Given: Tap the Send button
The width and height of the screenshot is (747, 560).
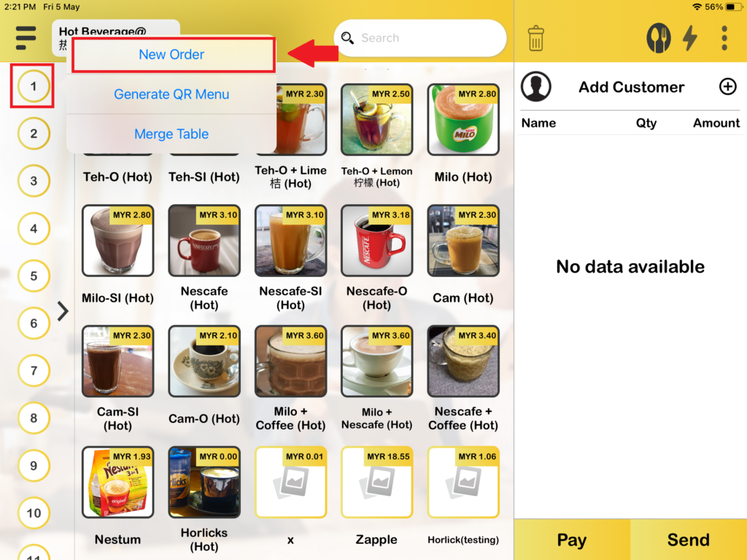Looking at the screenshot, I should tap(689, 540).
